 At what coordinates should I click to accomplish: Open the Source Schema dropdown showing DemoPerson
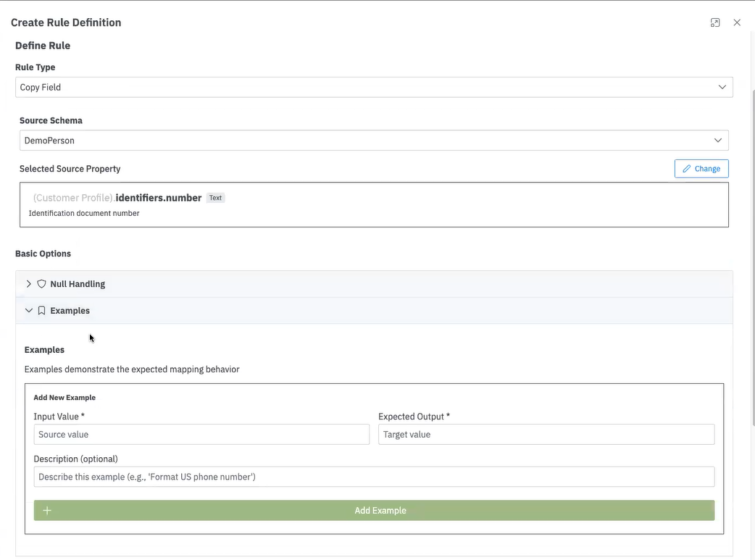(362, 141)
